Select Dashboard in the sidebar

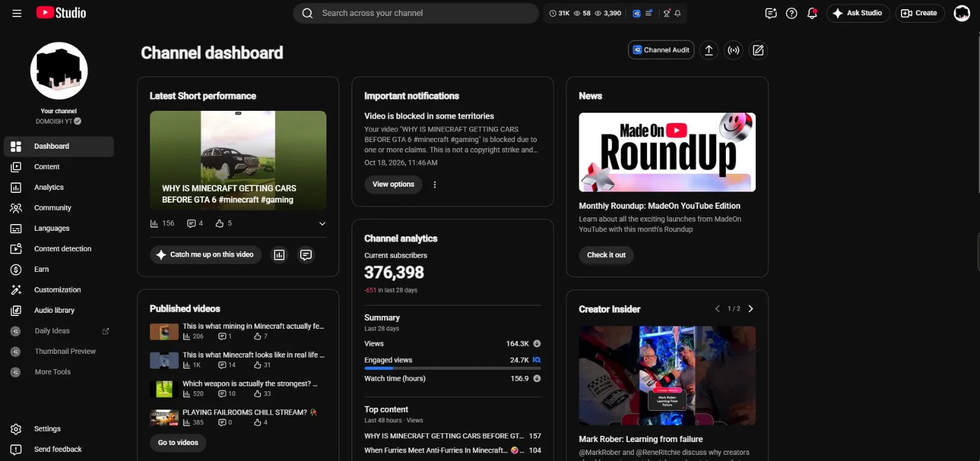pos(59,146)
